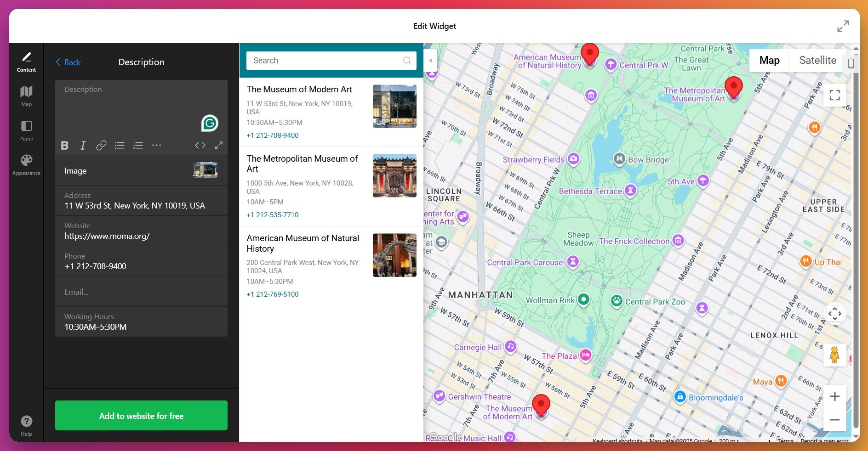Open more text formatting options
The image size is (868, 451).
pos(156,145)
